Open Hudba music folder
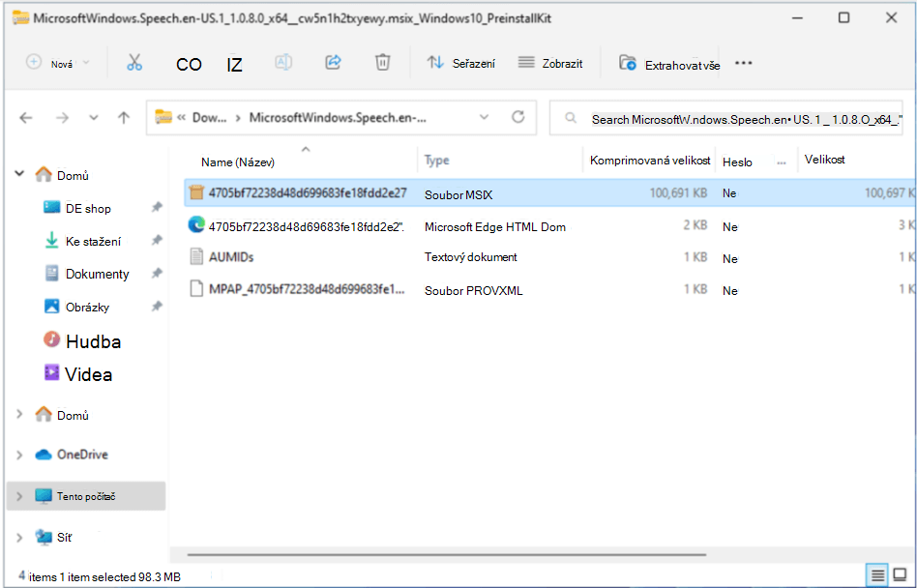This screenshot has height=588, width=917. (x=93, y=341)
